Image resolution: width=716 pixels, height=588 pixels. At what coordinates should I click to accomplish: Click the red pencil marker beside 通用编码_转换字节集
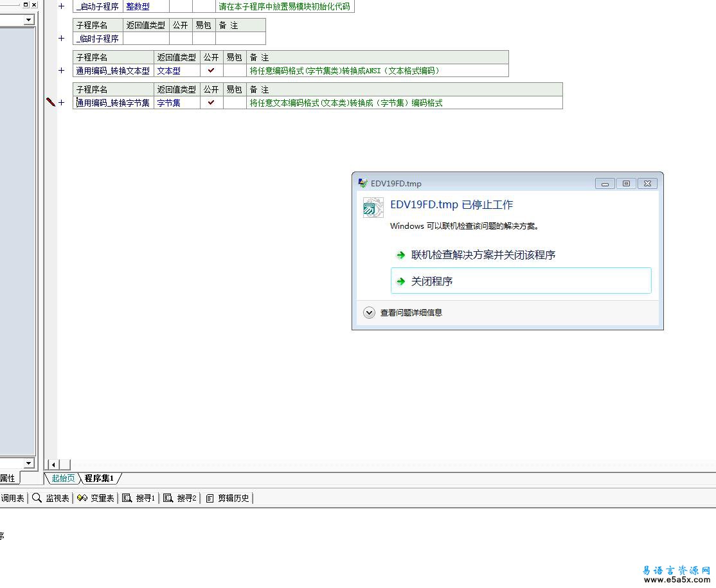pyautogui.click(x=51, y=102)
